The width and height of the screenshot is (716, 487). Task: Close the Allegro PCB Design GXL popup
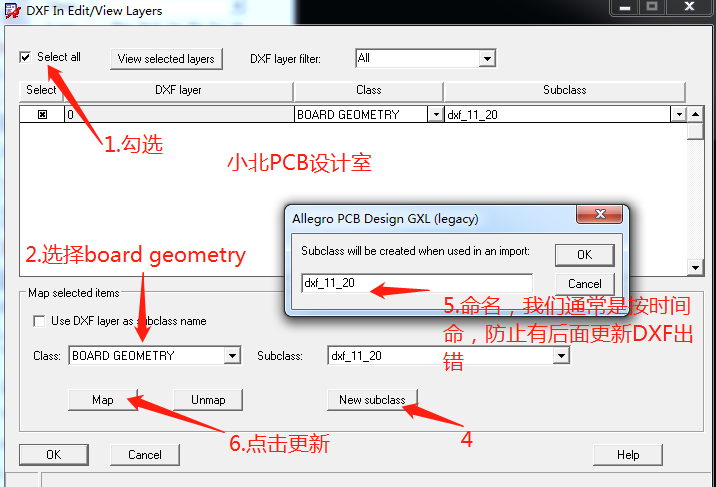coord(600,214)
